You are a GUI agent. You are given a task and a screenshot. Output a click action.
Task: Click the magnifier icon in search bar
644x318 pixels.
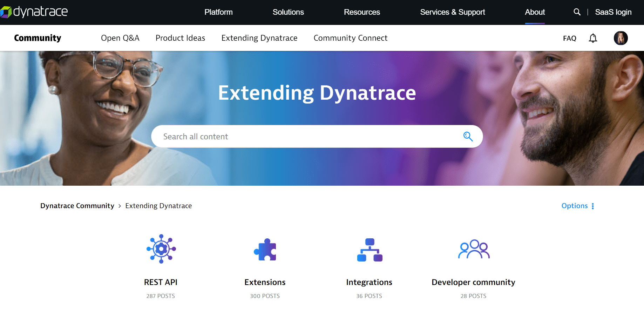[468, 136]
